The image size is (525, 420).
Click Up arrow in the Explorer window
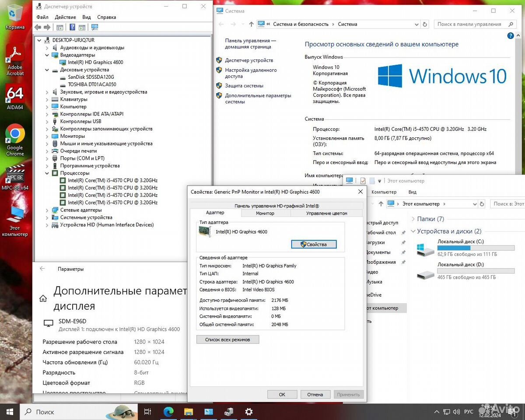[x=380, y=204]
